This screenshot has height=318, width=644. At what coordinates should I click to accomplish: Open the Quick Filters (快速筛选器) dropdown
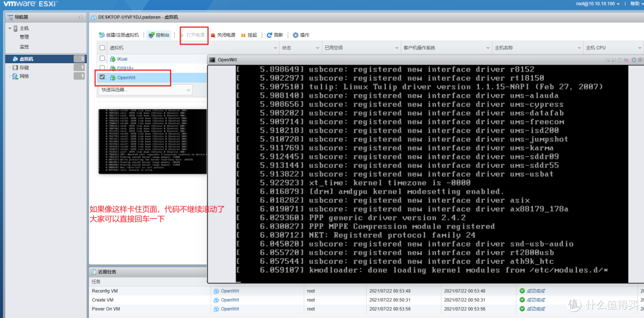click(145, 89)
